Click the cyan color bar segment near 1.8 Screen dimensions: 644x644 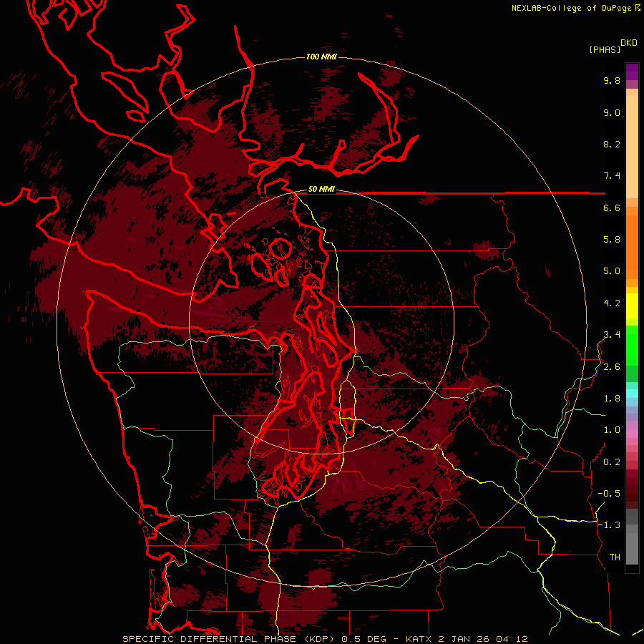coord(632,394)
